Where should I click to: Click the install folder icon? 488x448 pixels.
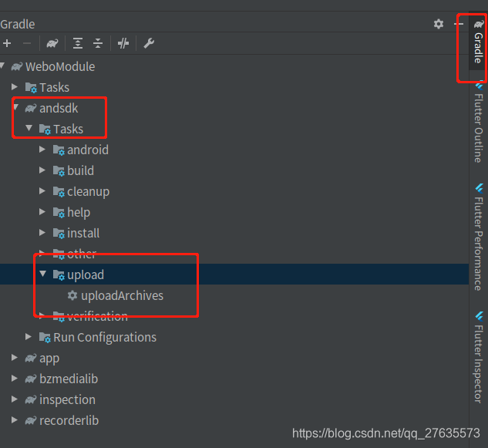point(59,234)
